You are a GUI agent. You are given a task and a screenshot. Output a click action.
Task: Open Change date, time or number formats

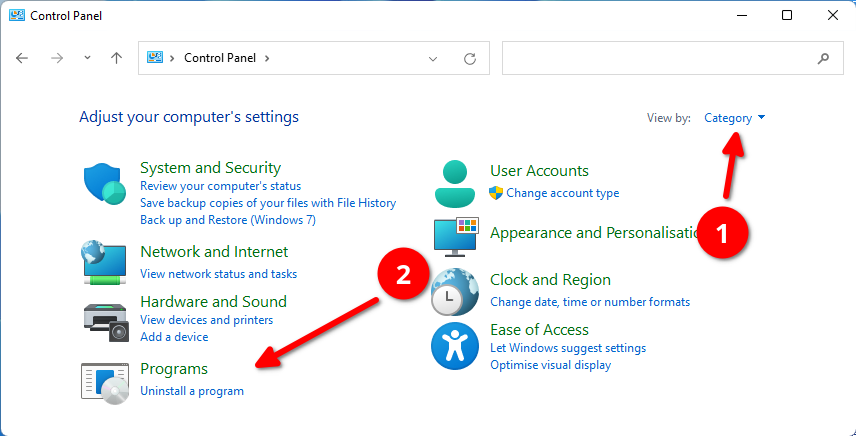[589, 302]
